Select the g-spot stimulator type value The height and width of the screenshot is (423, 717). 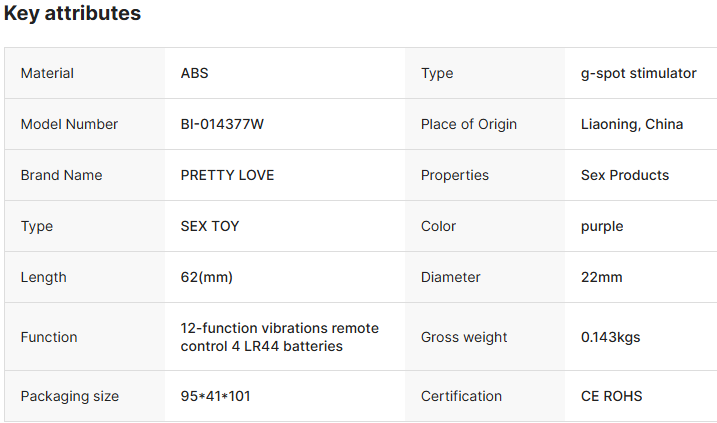pyautogui.click(x=638, y=73)
